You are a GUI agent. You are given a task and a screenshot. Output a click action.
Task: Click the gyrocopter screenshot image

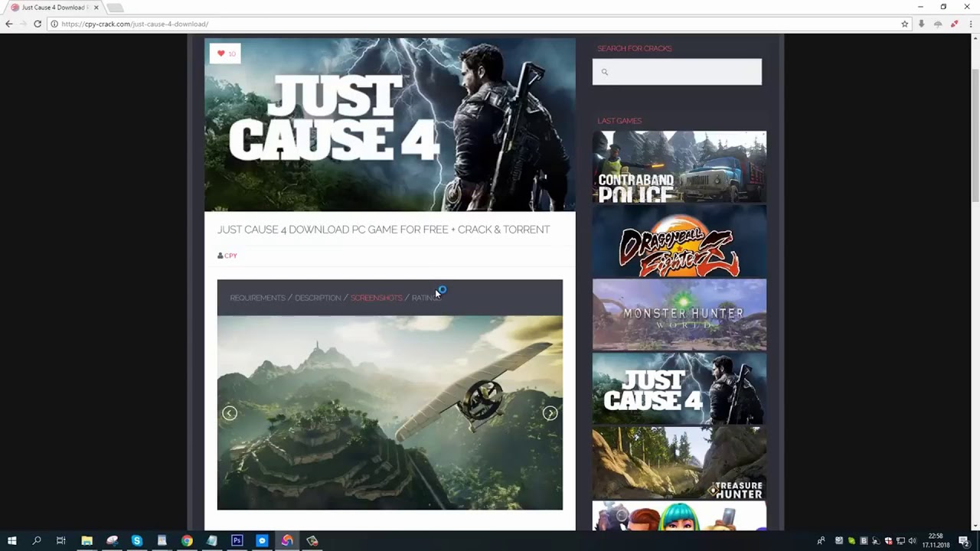390,412
